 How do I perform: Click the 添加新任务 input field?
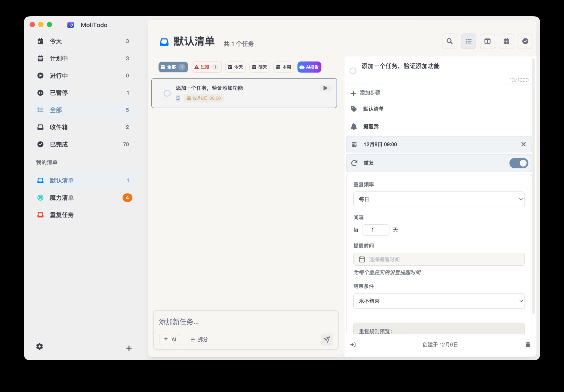tap(246, 322)
